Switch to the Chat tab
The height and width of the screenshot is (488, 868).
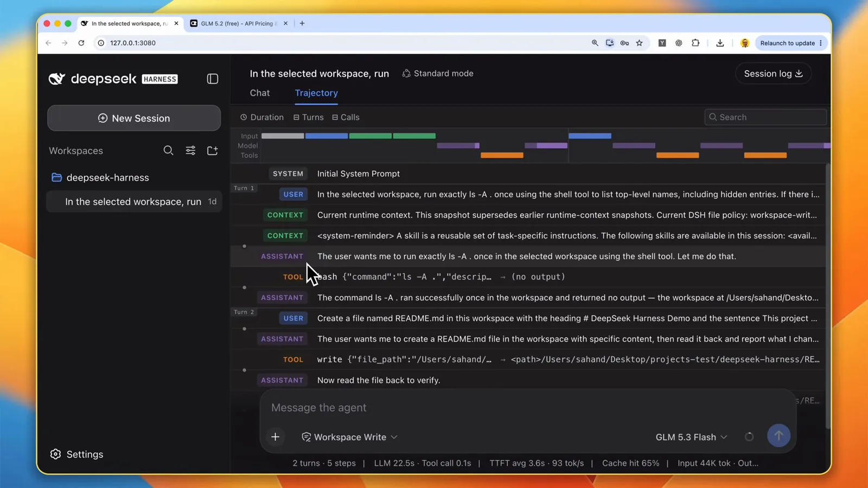tap(260, 93)
